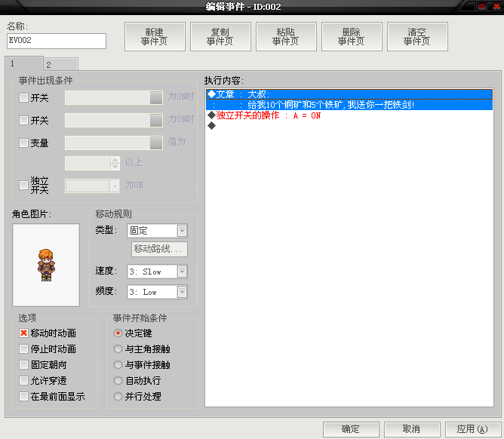Click the 角色图片 character sprite preview

tap(46, 266)
